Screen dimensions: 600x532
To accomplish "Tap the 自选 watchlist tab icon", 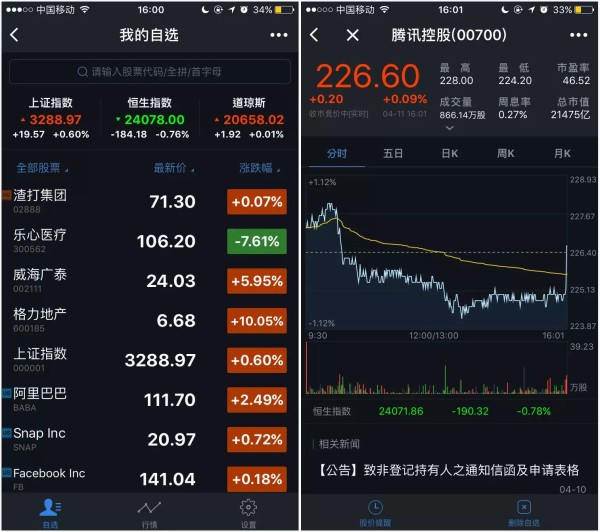I will coord(49,509).
